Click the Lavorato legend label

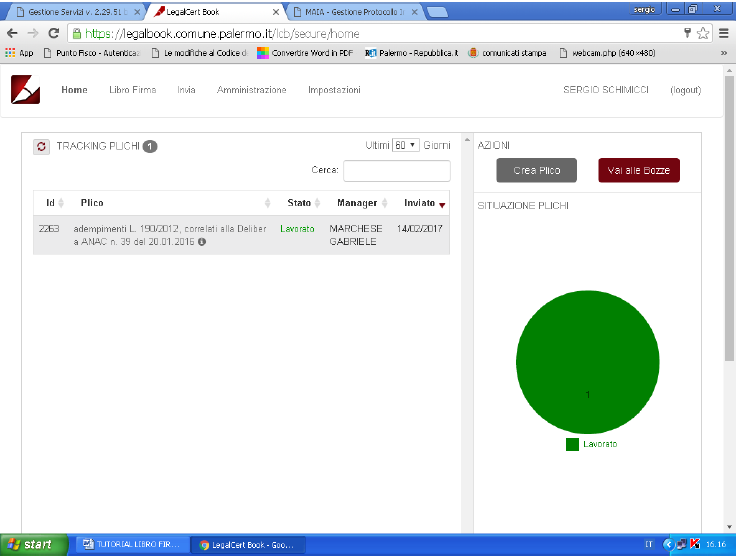[600, 444]
